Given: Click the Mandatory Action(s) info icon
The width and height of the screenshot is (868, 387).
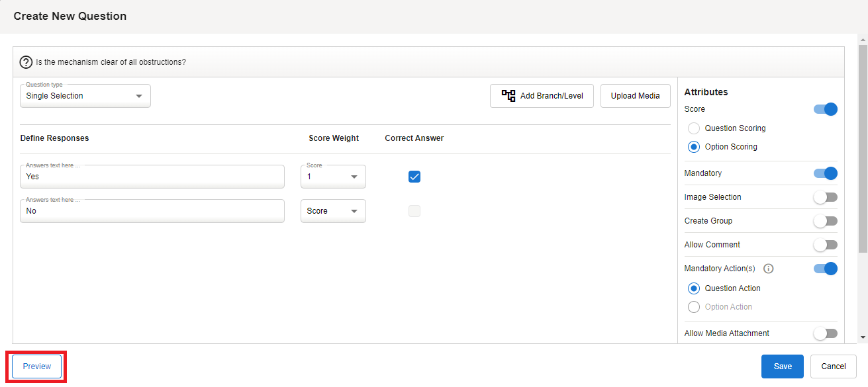Looking at the screenshot, I should (769, 269).
